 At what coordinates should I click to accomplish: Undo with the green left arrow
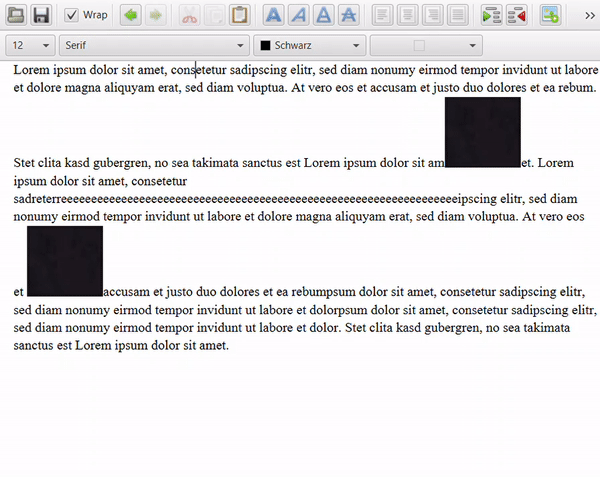pyautogui.click(x=130, y=15)
